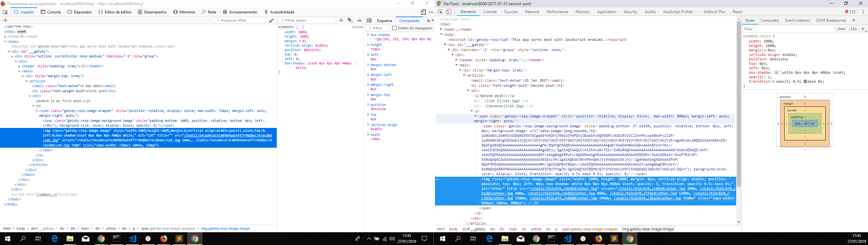Click Firefox elemento selector highlight icon
Screen dimensions: 868x245
[x=297, y=27]
